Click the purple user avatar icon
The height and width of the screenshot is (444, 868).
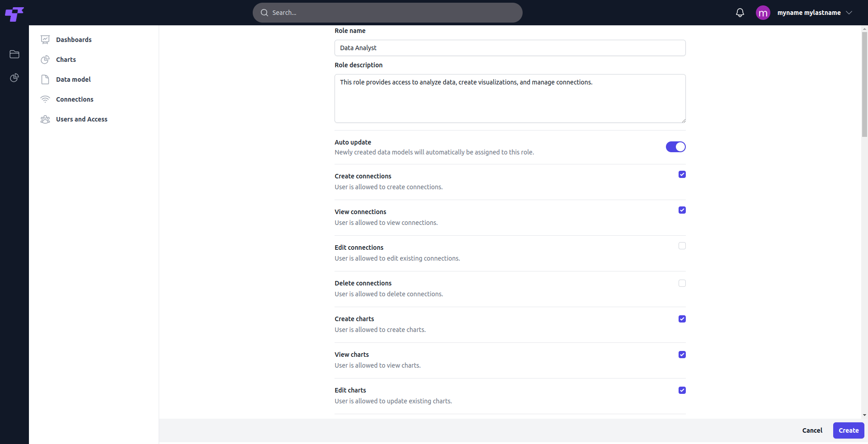763,13
